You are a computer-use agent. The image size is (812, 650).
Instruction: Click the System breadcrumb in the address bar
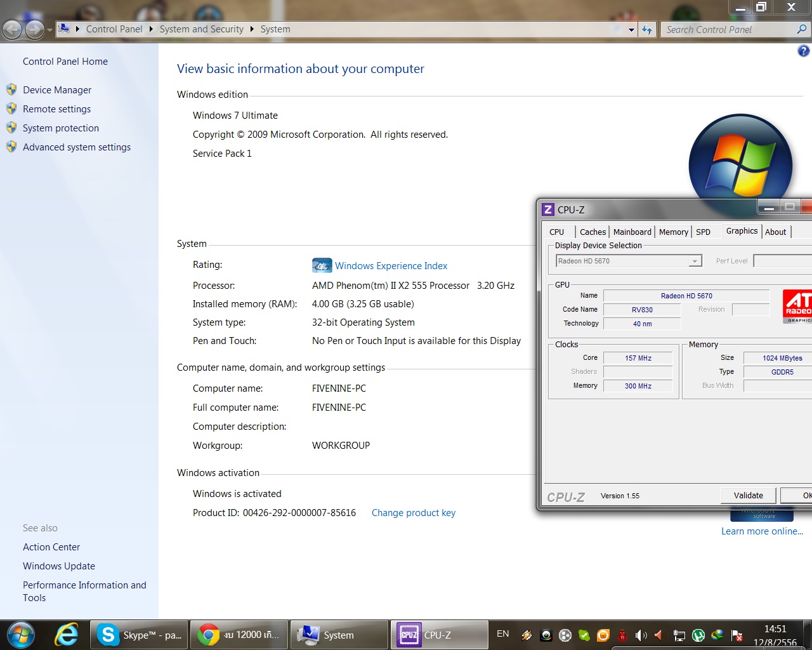275,29
